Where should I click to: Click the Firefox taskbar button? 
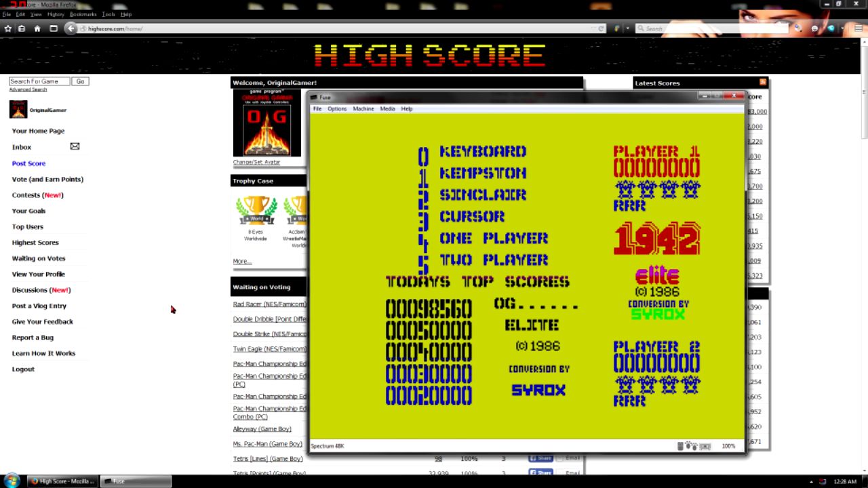(x=62, y=481)
